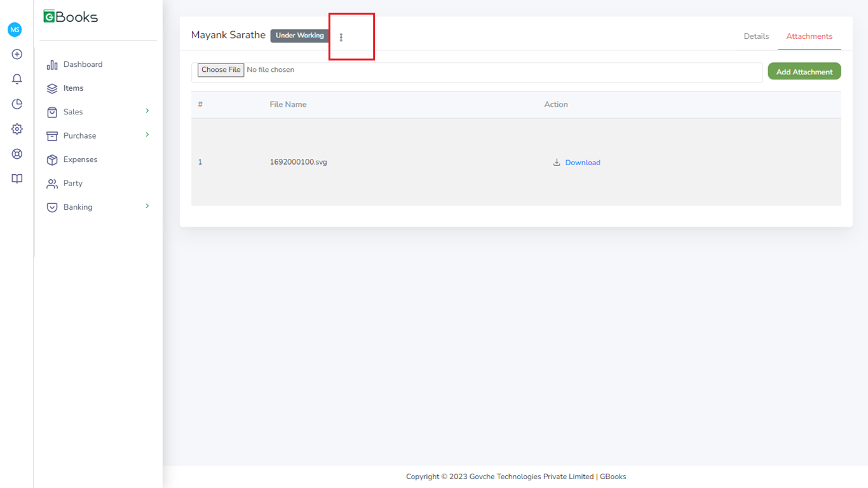Open the settings gear icon
This screenshot has width=868, height=488.
[17, 129]
